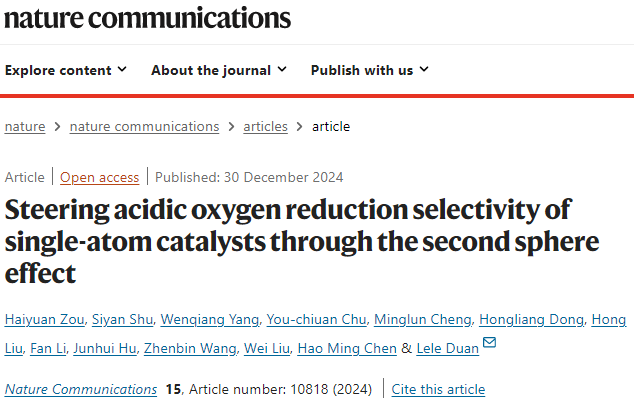
Task: Open author Minglun Cheng's info
Action: point(423,319)
